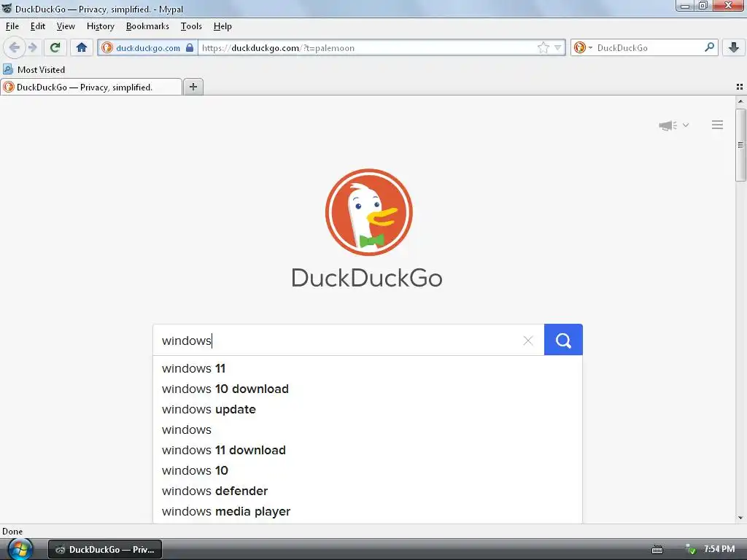747x560 pixels.
Task: Open the DuckDuckGo hamburger menu
Action: click(x=718, y=125)
